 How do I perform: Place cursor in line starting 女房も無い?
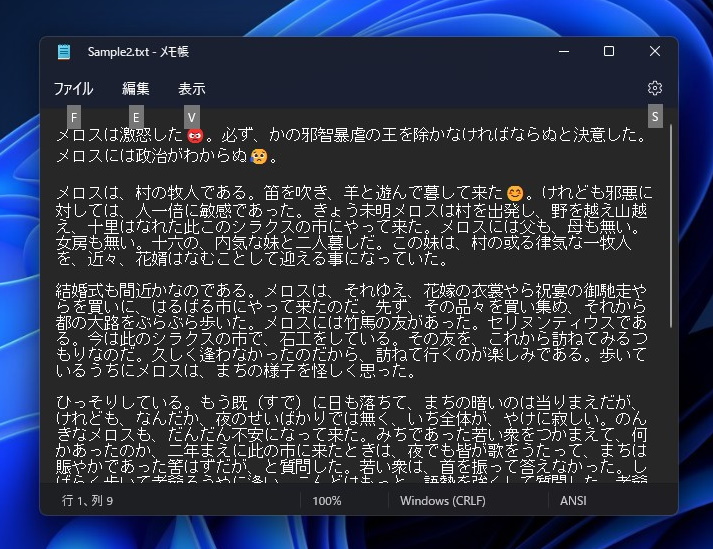click(x=343, y=242)
